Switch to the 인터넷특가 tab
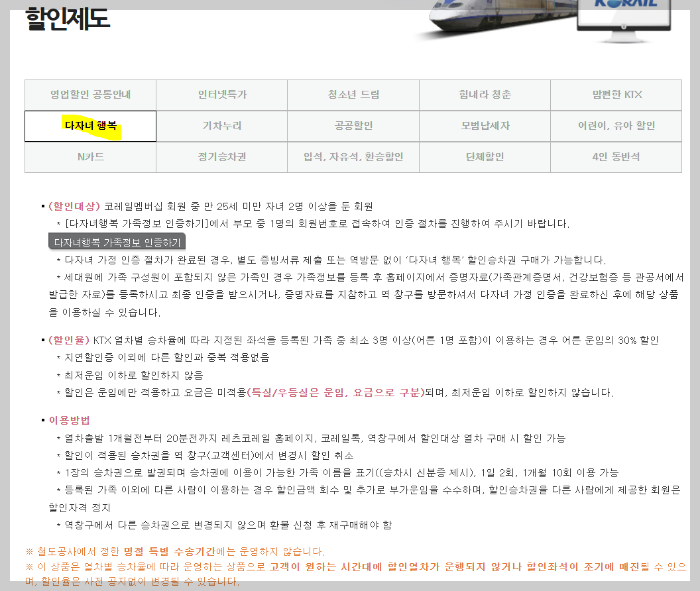This screenshot has width=700, height=591. pyautogui.click(x=222, y=95)
